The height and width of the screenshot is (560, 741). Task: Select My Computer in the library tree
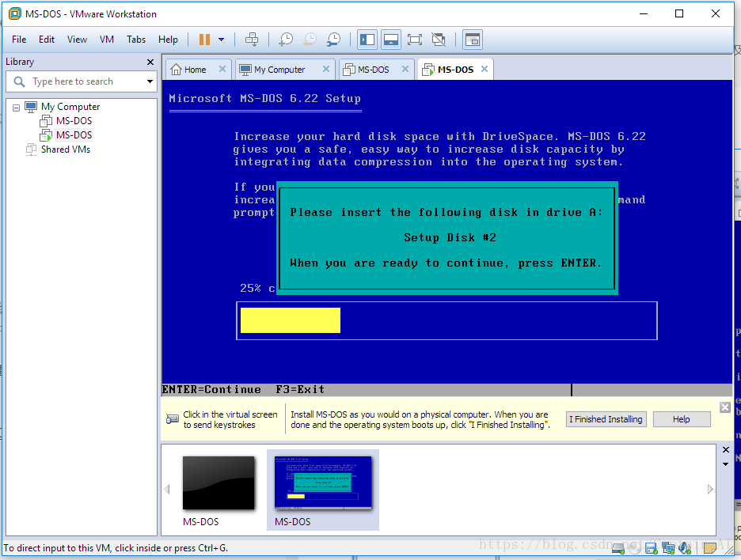pos(70,107)
